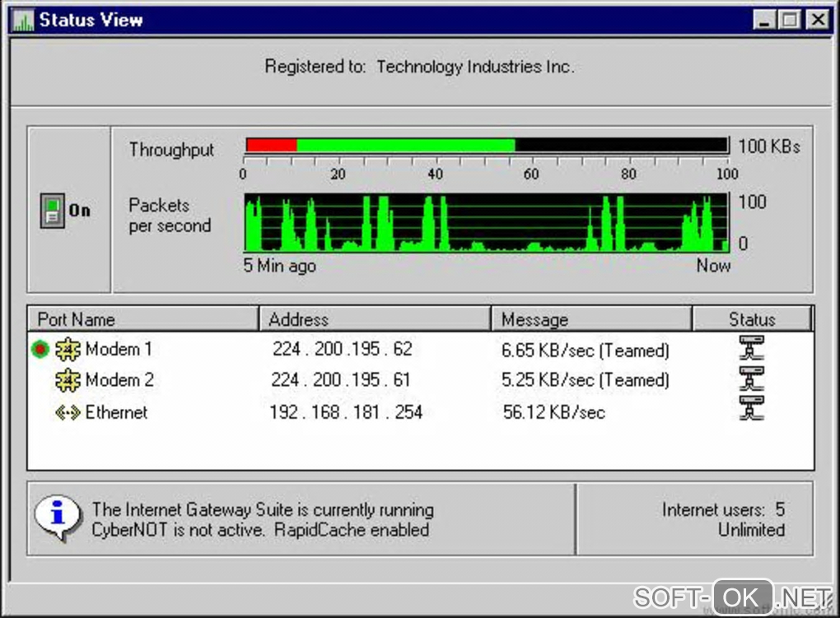Image resolution: width=840 pixels, height=618 pixels.
Task: Select the Modem 2 row
Action: (x=421, y=380)
